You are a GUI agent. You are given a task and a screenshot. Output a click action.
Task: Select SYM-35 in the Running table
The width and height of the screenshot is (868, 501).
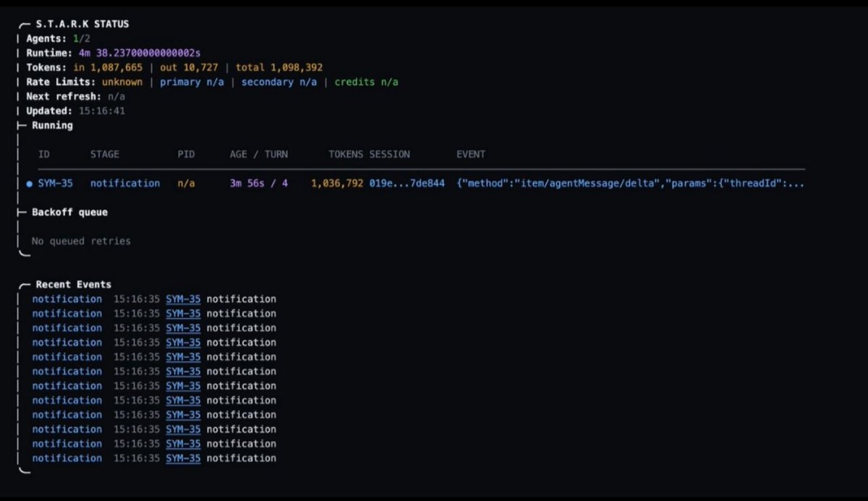pyautogui.click(x=55, y=184)
